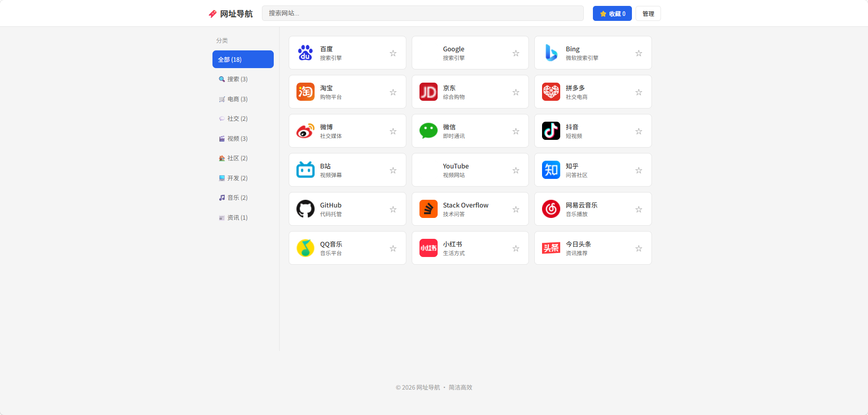Open the Google site name

(x=454, y=49)
